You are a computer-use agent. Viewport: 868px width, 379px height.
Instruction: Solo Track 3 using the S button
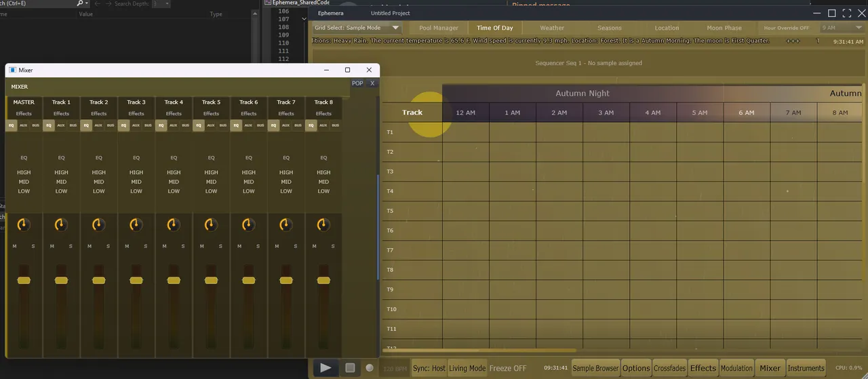click(146, 246)
